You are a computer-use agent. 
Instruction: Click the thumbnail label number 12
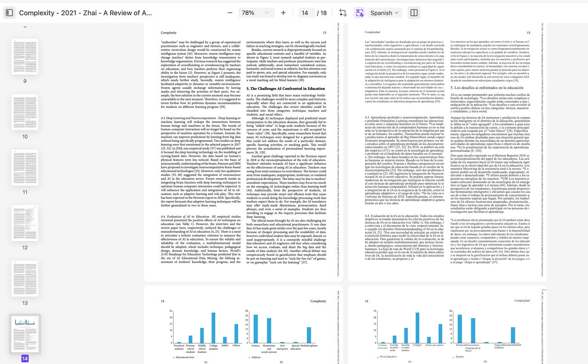pos(25,247)
